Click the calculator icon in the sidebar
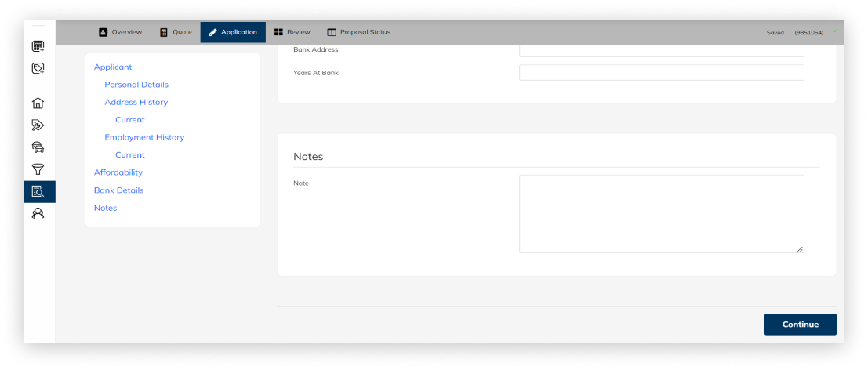This screenshot has height=370, width=868. click(x=38, y=46)
